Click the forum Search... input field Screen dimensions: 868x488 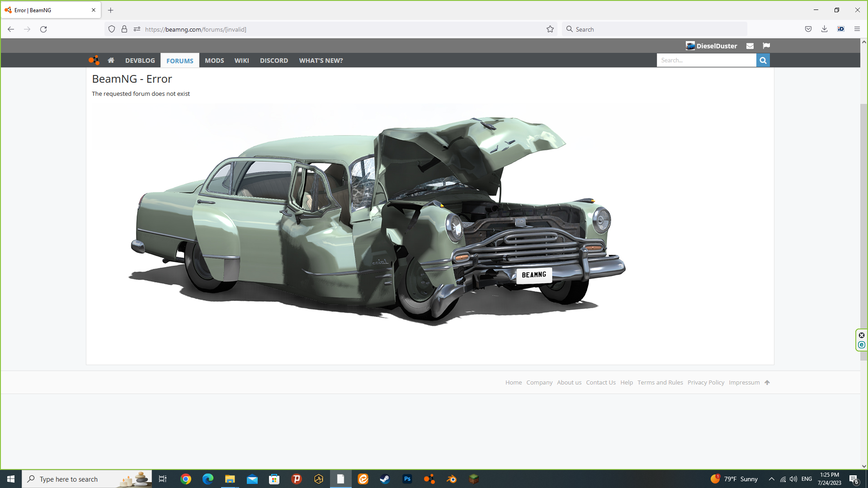pos(706,60)
